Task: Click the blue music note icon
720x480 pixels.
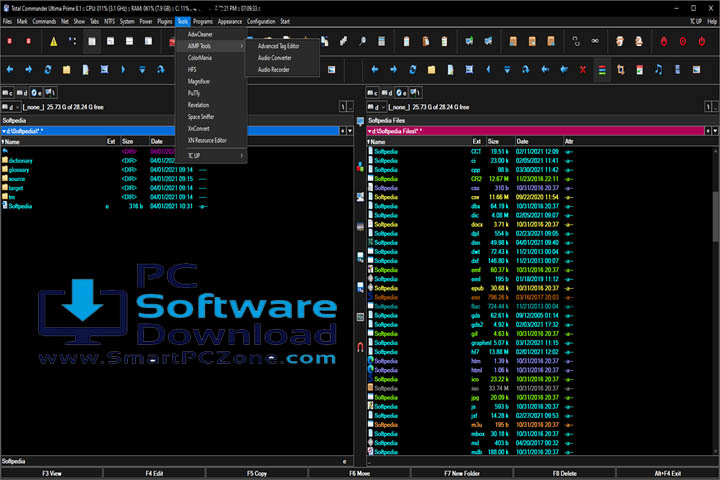Action: point(658,69)
